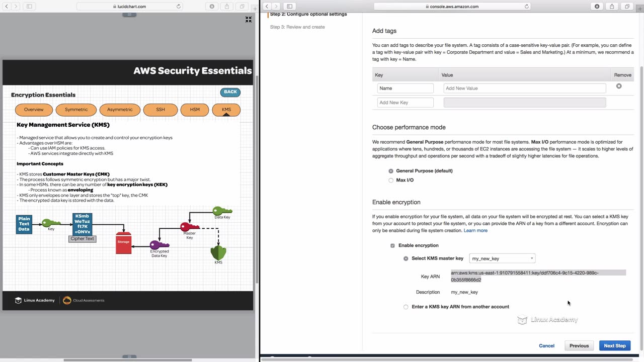Go back in the AWS console Safari window
The height and width of the screenshot is (362, 644).
[267, 7]
